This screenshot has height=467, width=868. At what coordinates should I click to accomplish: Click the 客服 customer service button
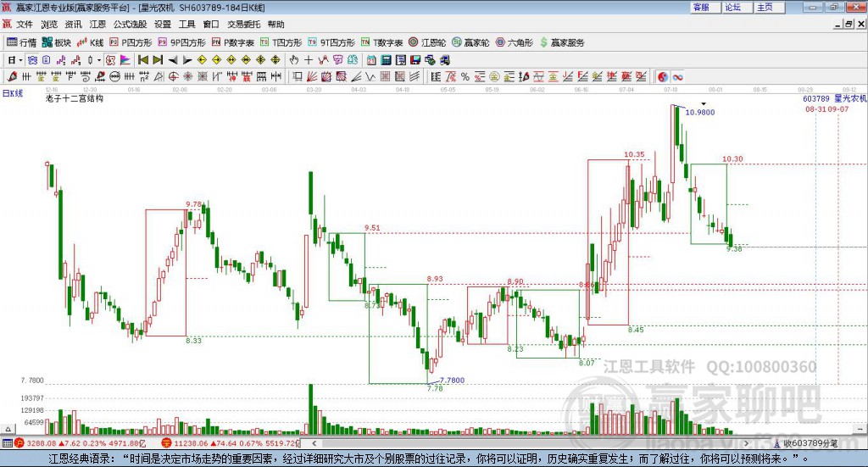point(705,7)
